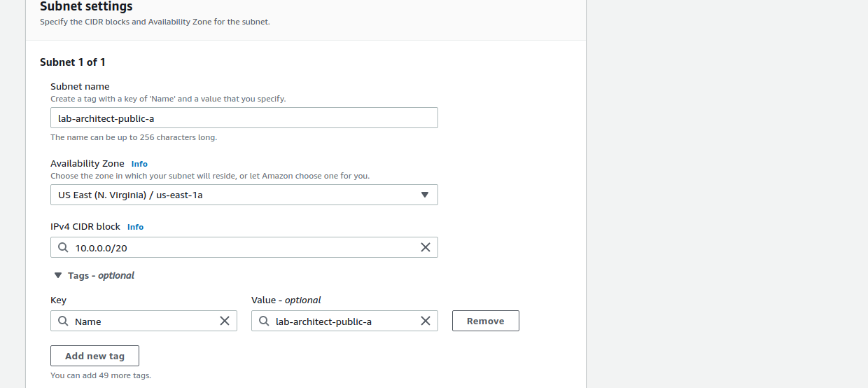Click the 'Subnet name' field label
The image size is (868, 388).
coord(80,87)
